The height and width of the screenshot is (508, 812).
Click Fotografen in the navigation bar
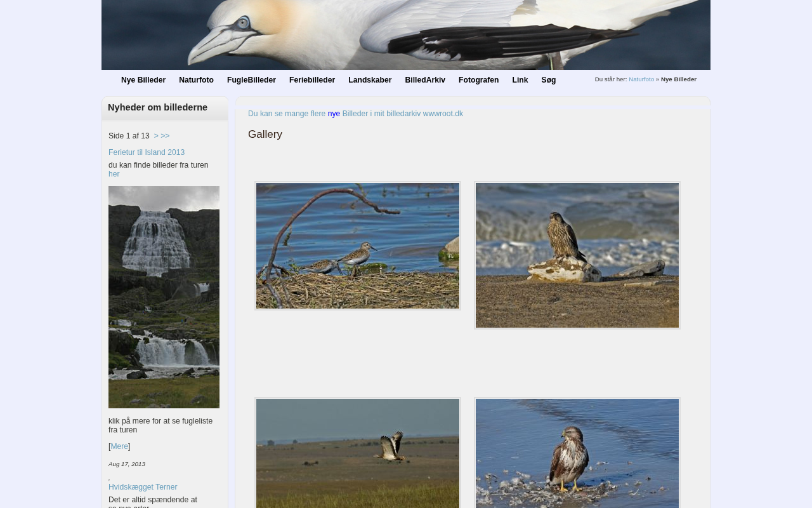478,80
